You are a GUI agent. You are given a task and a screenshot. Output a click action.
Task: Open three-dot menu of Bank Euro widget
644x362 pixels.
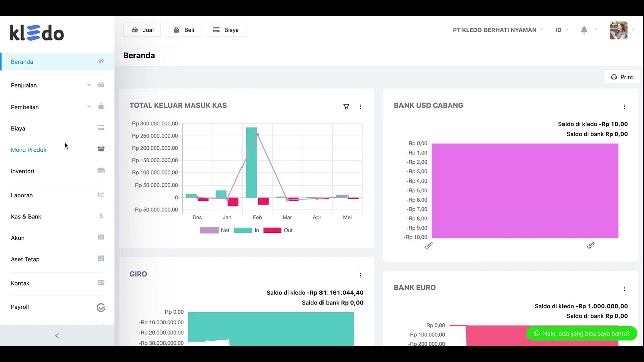coord(625,289)
